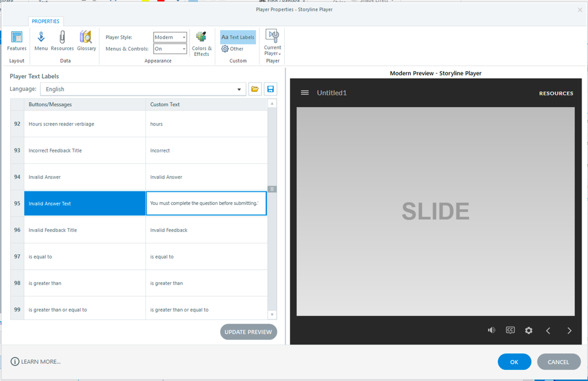Image resolution: width=588 pixels, height=381 pixels.
Task: Expand the Player Style dropdown
Action: 184,37
